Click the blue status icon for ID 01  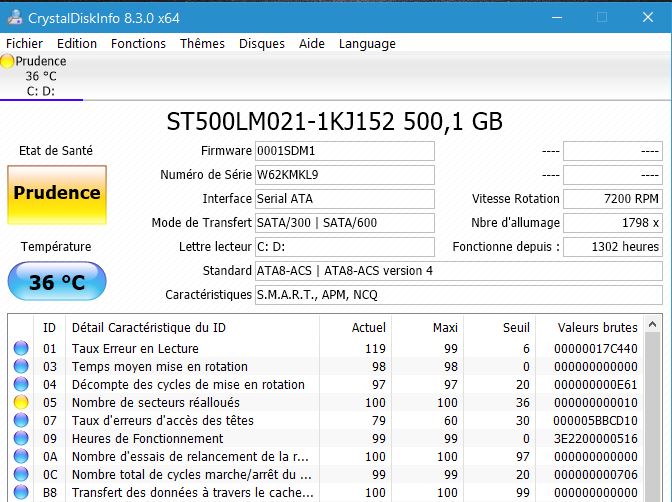[21, 348]
